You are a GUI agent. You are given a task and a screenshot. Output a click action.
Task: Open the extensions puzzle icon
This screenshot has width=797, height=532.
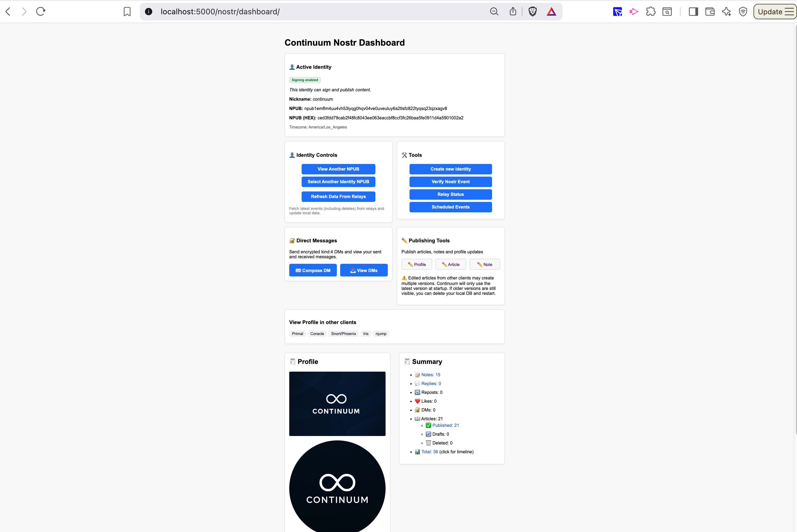click(x=650, y=12)
